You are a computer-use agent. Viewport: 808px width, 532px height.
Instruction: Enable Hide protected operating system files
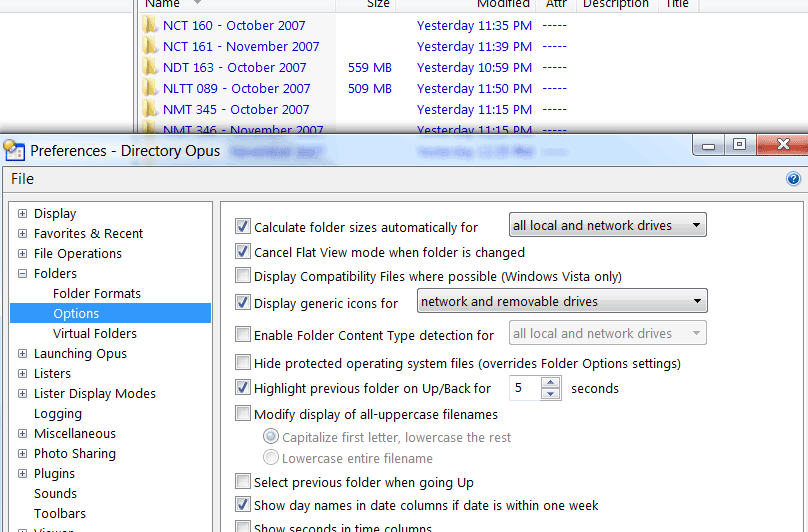pyautogui.click(x=243, y=362)
